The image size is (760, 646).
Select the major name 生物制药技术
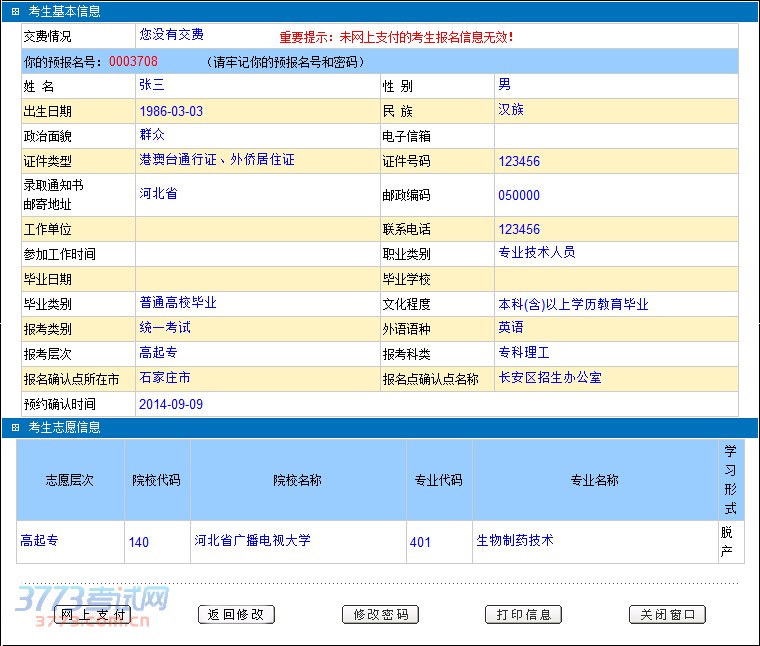point(515,541)
